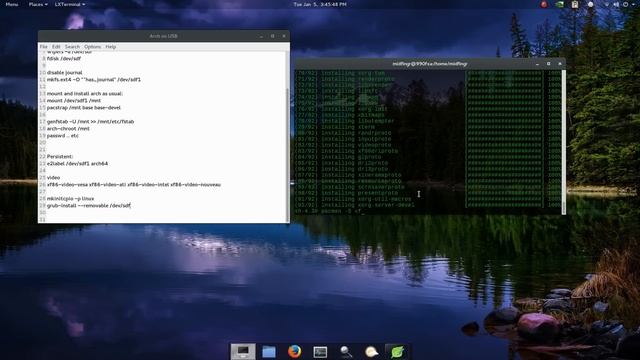Click the 'video' line in editor
640x360 pixels.
(53, 178)
